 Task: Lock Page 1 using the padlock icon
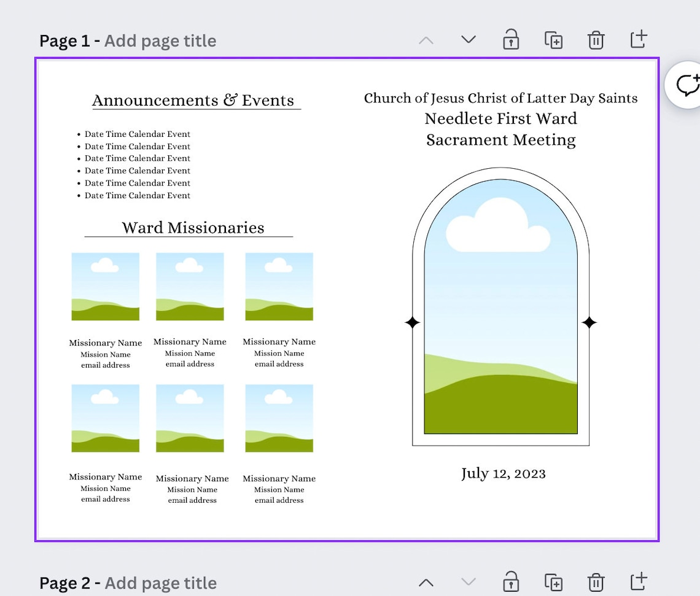[x=511, y=39]
